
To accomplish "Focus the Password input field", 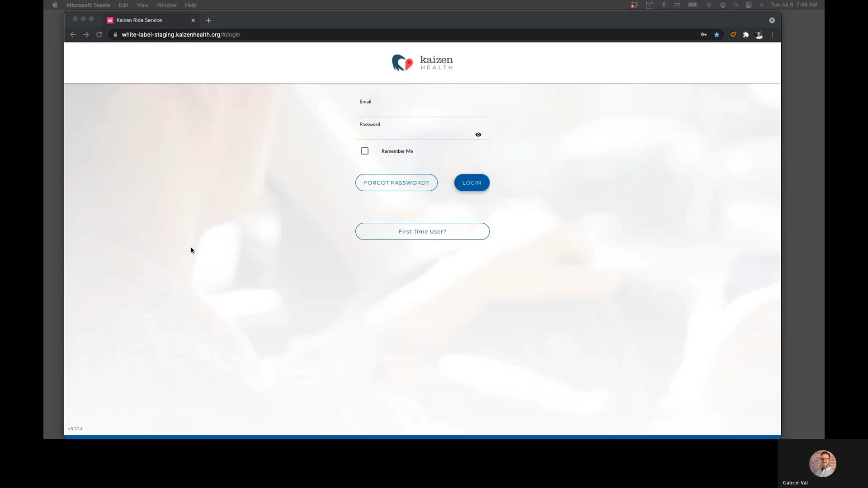I will 416,134.
